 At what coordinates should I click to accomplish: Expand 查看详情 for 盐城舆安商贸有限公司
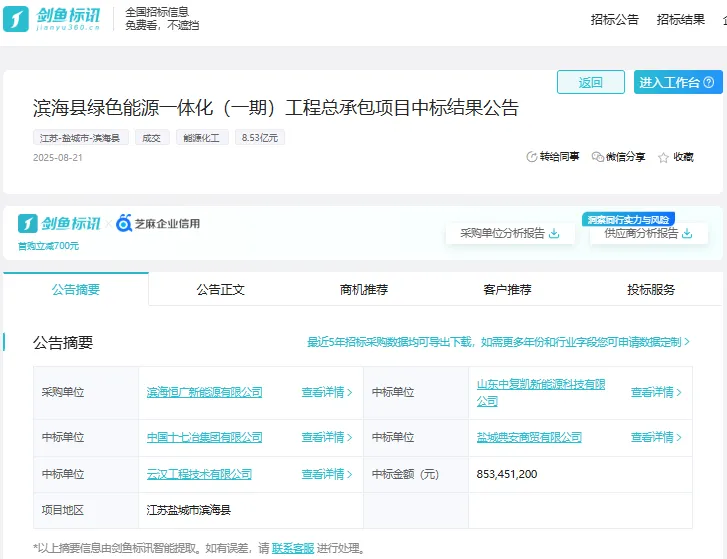click(x=656, y=437)
